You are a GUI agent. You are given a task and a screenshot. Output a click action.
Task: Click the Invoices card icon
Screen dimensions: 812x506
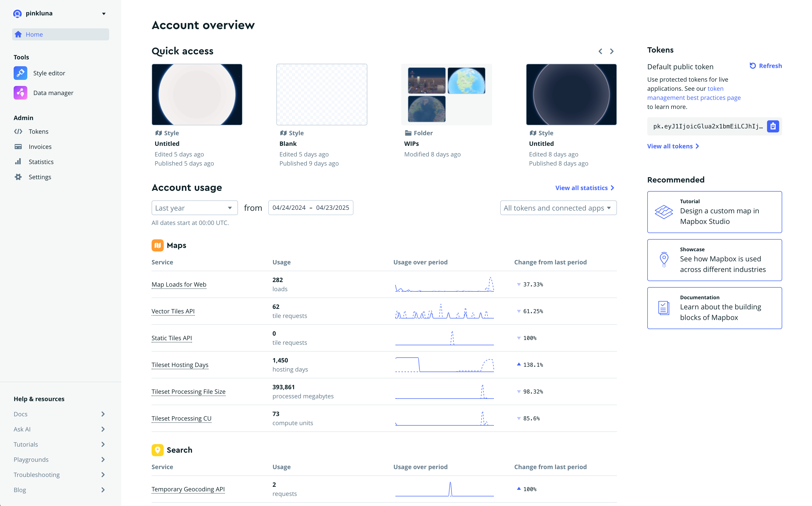point(18,147)
